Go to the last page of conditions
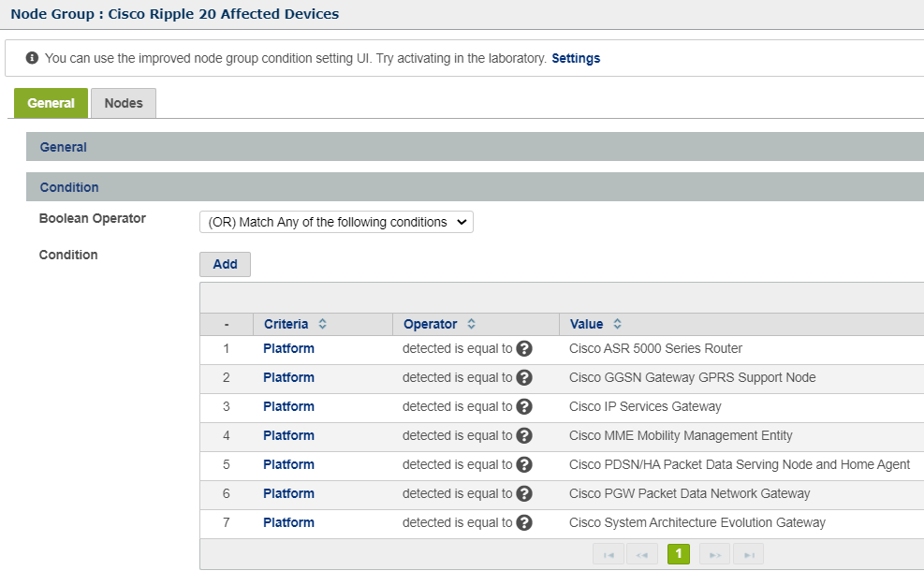This screenshot has width=924, height=571. pos(748,555)
